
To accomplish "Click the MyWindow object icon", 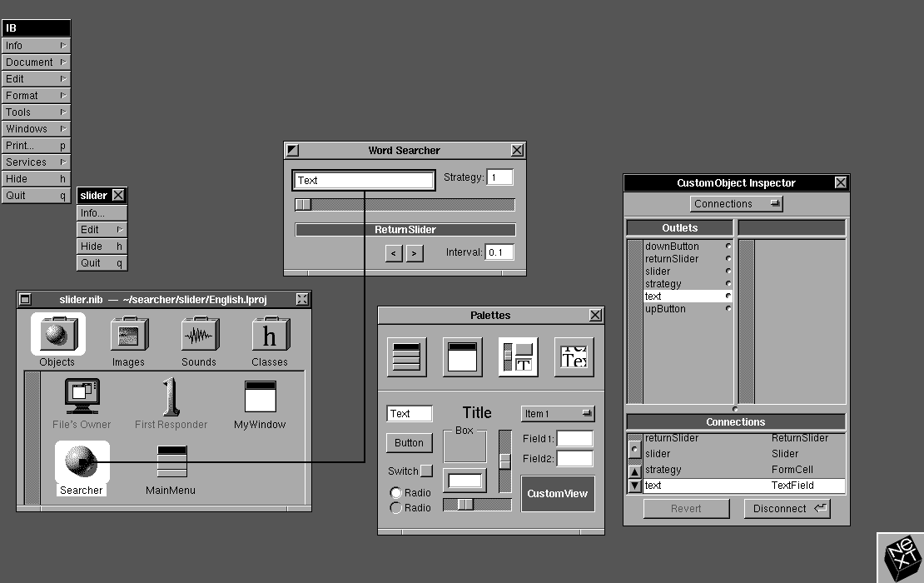I will 260,398.
